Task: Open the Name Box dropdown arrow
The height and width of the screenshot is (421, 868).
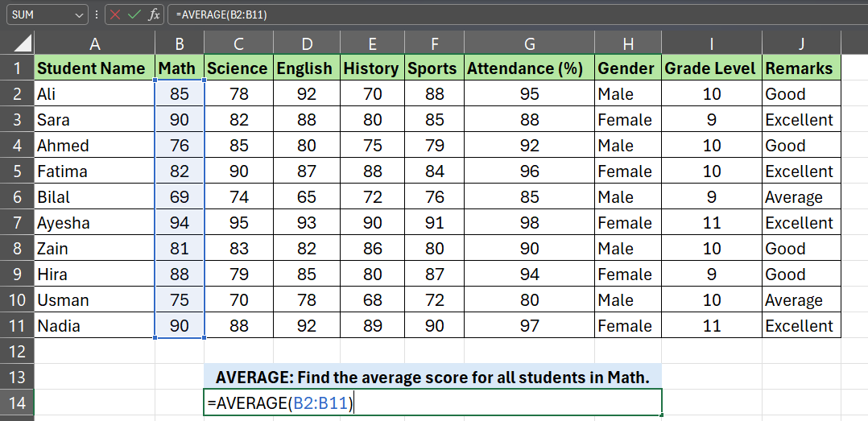Action: point(78,15)
